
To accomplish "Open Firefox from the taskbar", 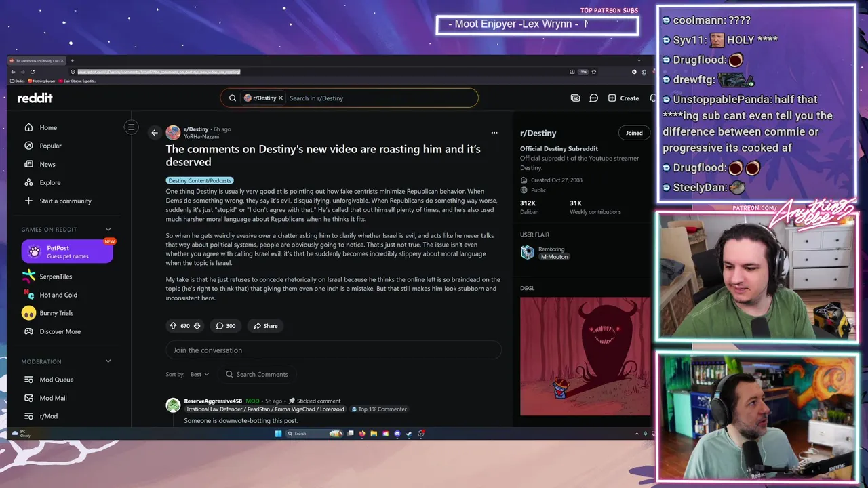I will point(362,434).
